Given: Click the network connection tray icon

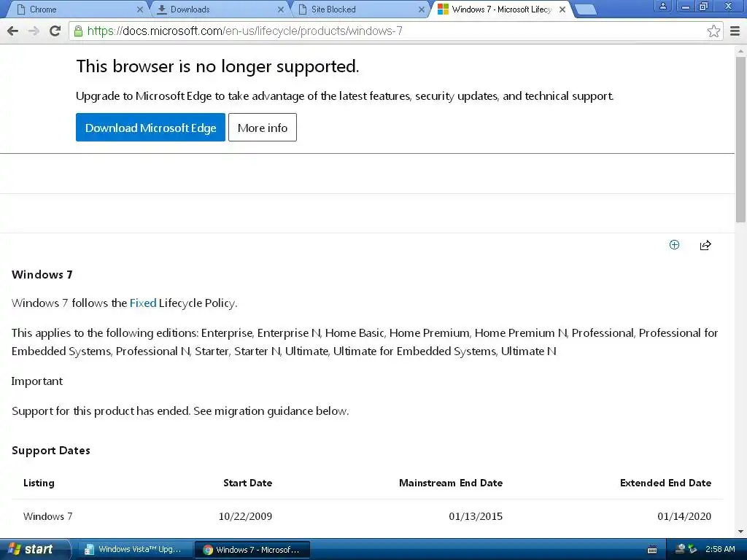Looking at the screenshot, I should tap(681, 549).
